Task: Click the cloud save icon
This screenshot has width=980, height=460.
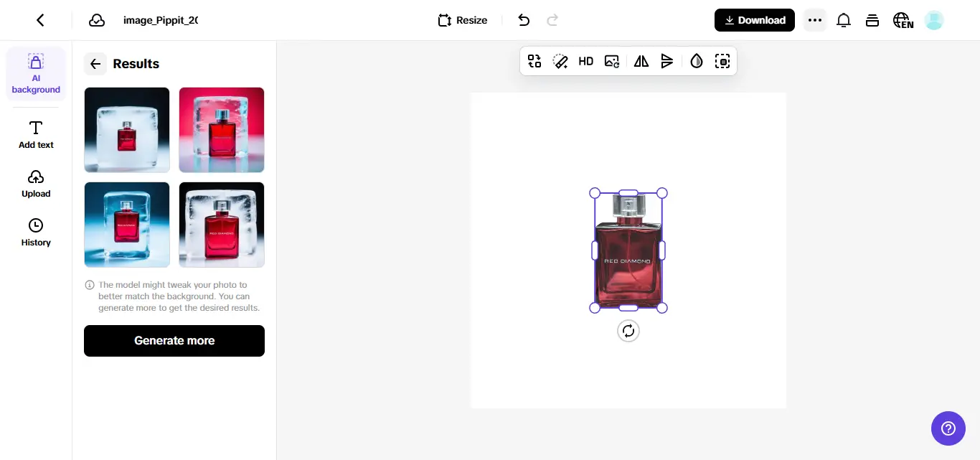Action: click(97, 20)
